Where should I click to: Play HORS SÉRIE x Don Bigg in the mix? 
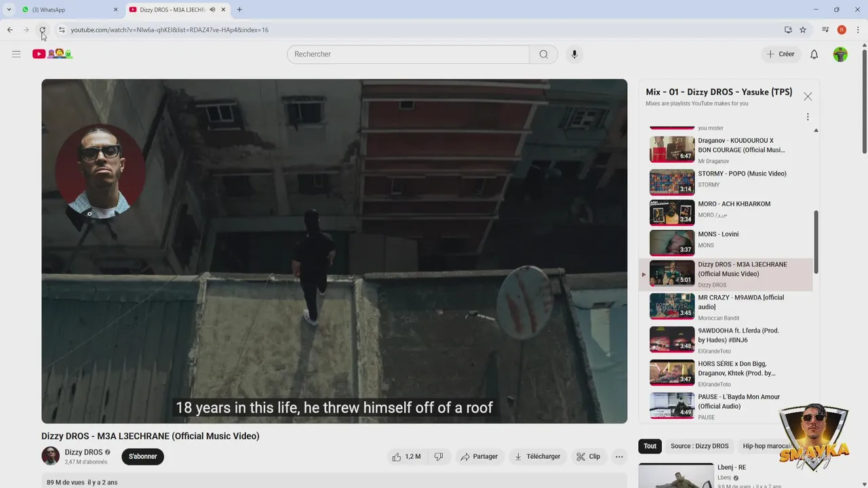(726, 373)
